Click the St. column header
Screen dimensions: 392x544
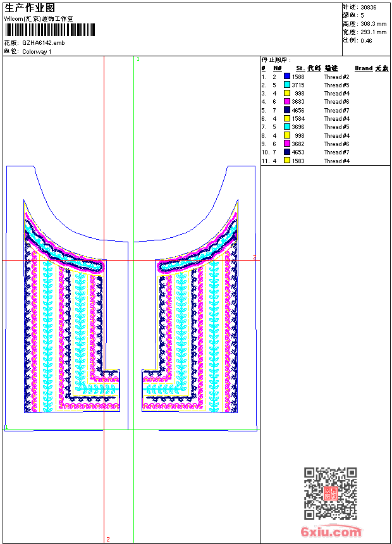coord(300,68)
